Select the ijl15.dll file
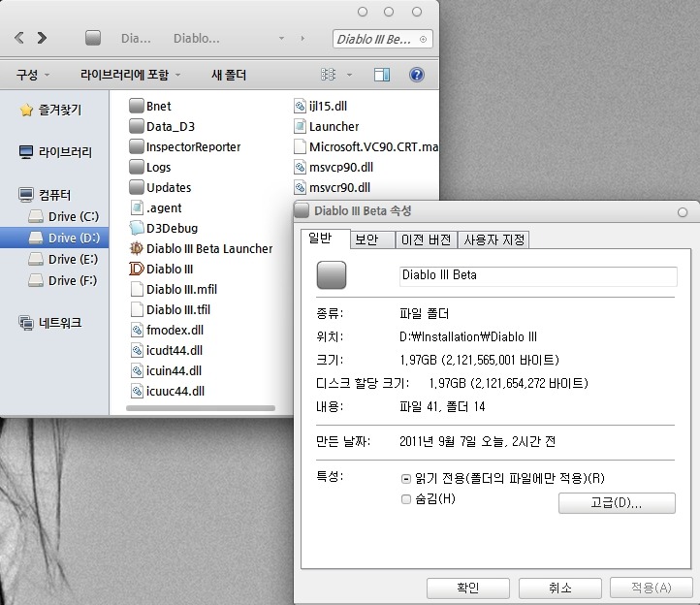Image resolution: width=700 pixels, height=605 pixels. tap(320, 106)
